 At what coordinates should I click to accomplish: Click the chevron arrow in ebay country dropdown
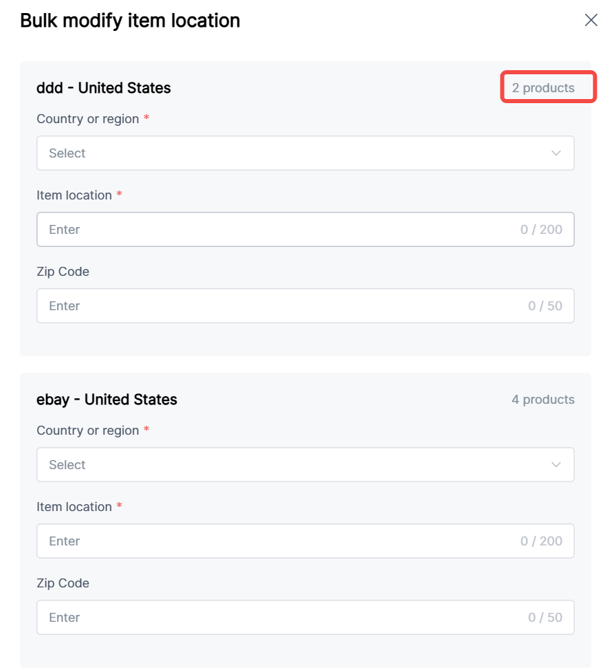[x=556, y=465]
